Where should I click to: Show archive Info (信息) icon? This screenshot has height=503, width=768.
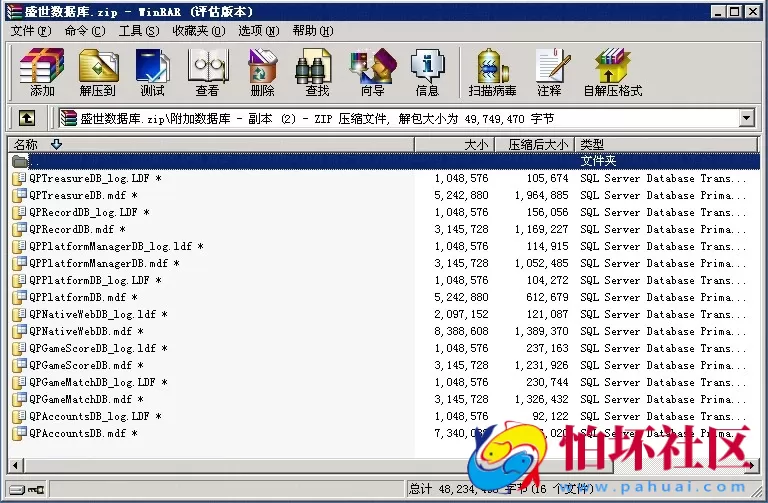click(428, 72)
